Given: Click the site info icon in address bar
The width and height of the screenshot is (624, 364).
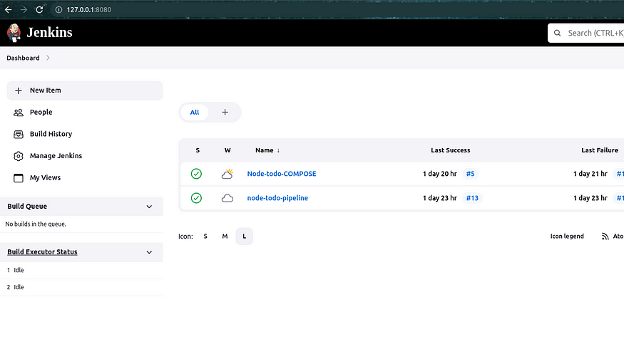Looking at the screenshot, I should coord(58,9).
